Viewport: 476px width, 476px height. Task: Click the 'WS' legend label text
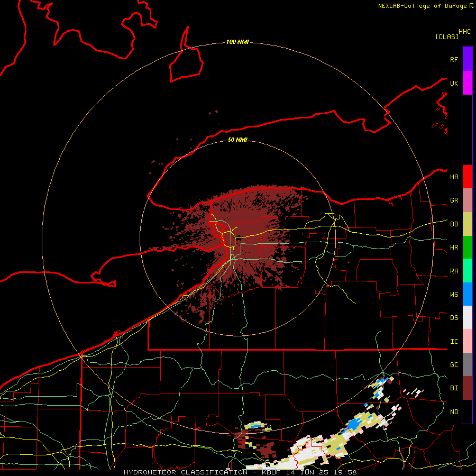point(454,295)
